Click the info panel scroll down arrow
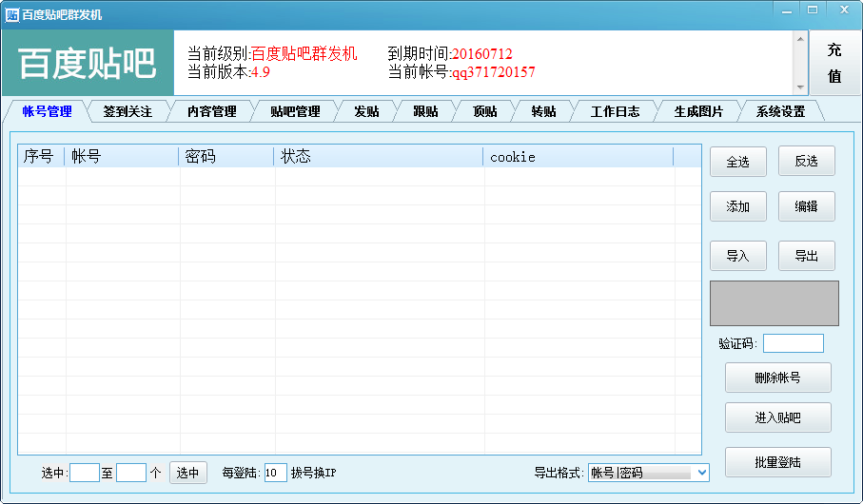 click(x=800, y=87)
